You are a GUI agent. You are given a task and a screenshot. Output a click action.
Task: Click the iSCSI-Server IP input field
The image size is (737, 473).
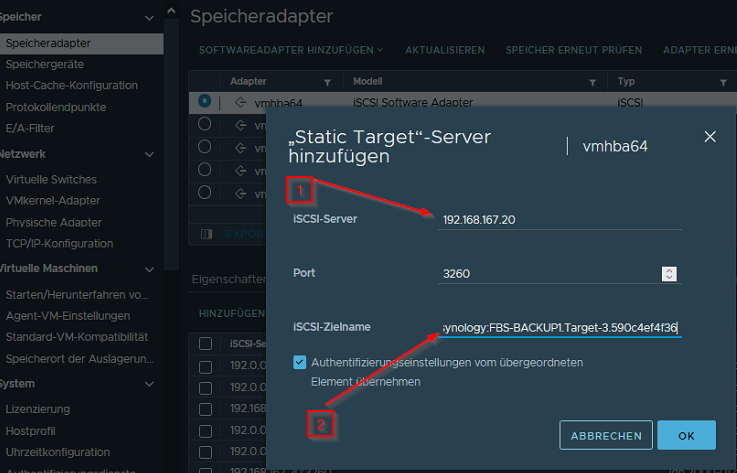point(560,219)
